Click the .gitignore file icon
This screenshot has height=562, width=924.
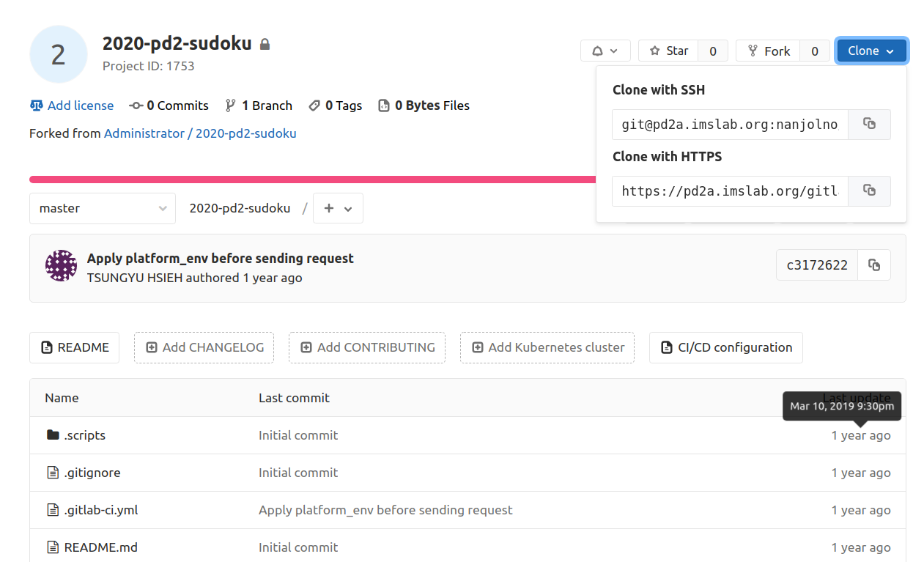pos(53,473)
